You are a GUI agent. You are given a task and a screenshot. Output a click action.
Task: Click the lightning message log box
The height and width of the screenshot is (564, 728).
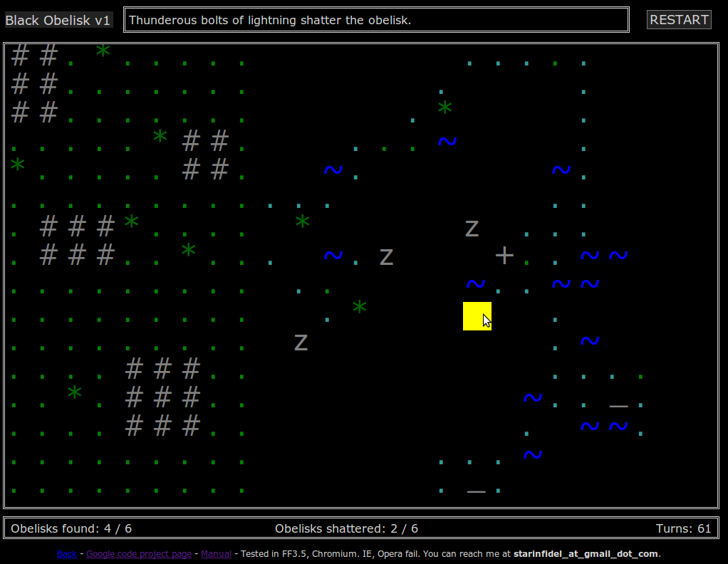pos(376,20)
